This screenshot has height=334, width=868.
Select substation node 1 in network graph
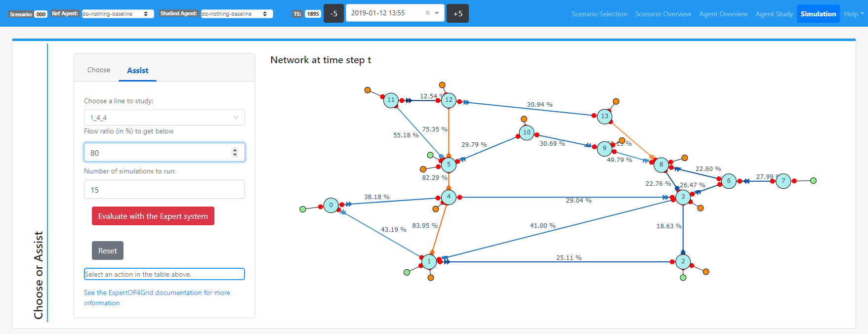(x=429, y=262)
